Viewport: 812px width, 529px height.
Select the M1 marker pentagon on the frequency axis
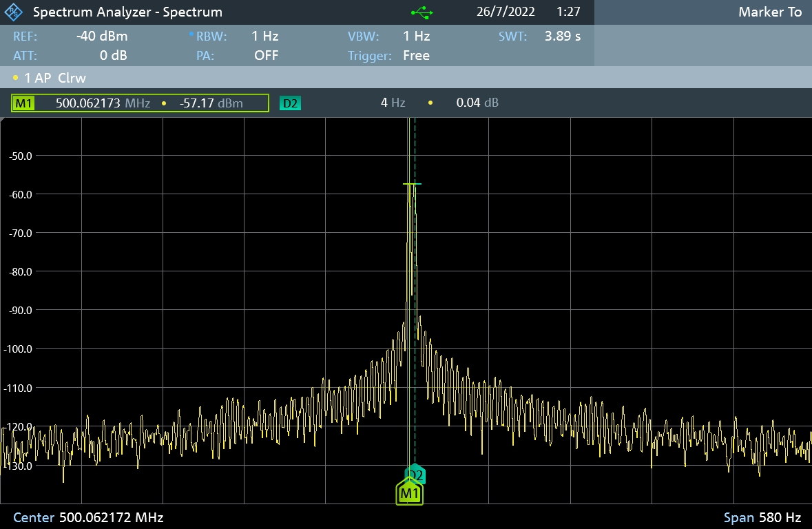(409, 493)
